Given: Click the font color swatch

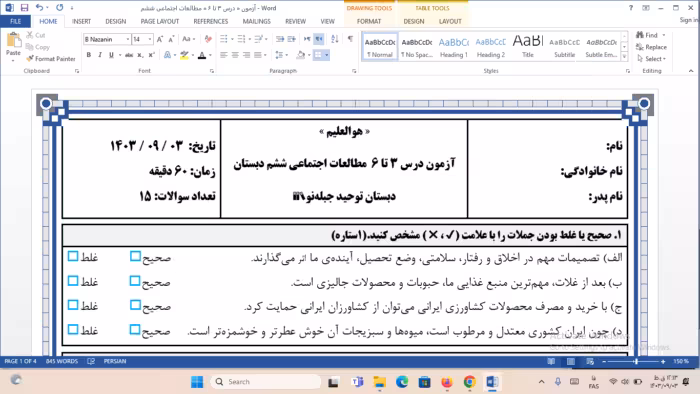Looking at the screenshot, I should pyautogui.click(x=202, y=55).
